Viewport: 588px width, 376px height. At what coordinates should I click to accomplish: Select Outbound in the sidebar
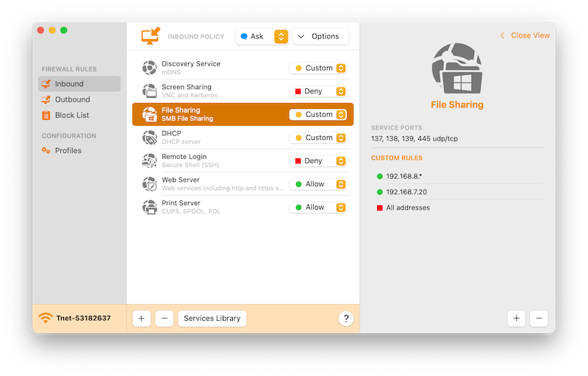(72, 99)
